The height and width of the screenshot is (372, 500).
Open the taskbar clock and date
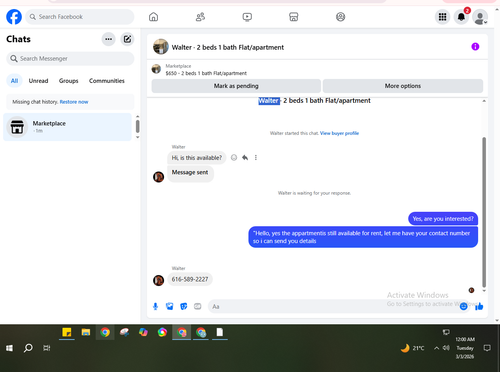(x=465, y=348)
